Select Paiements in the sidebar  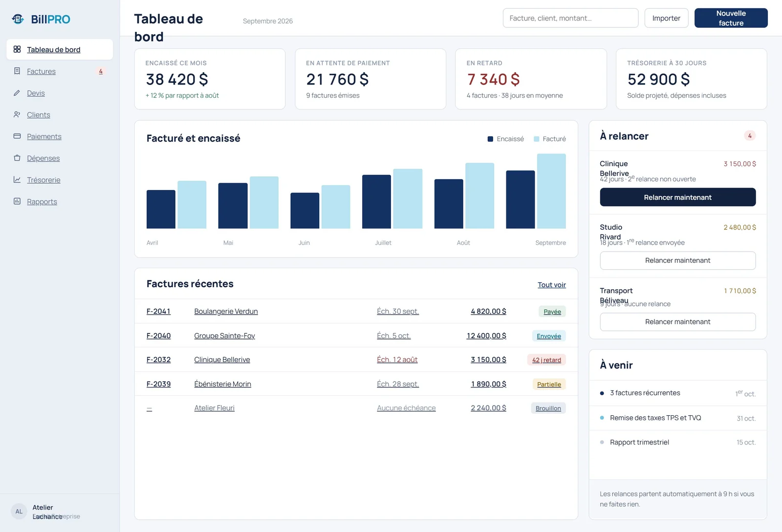point(60,136)
